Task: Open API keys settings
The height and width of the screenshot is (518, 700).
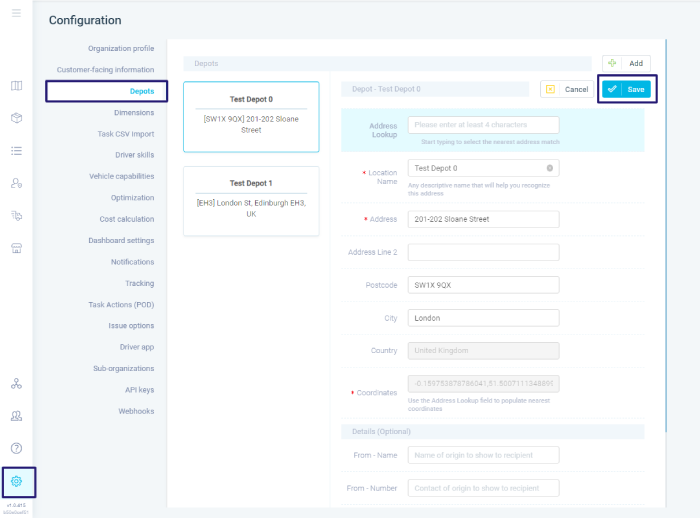Action: 139,390
